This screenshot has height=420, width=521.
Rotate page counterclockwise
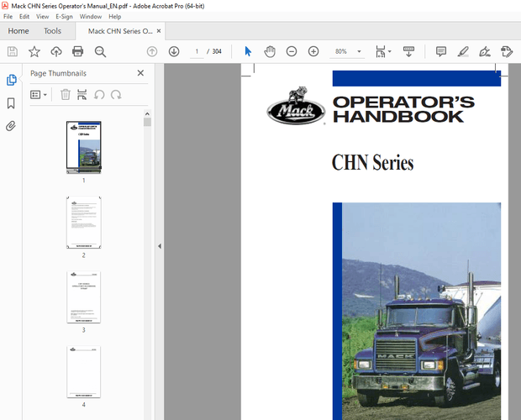coord(99,95)
